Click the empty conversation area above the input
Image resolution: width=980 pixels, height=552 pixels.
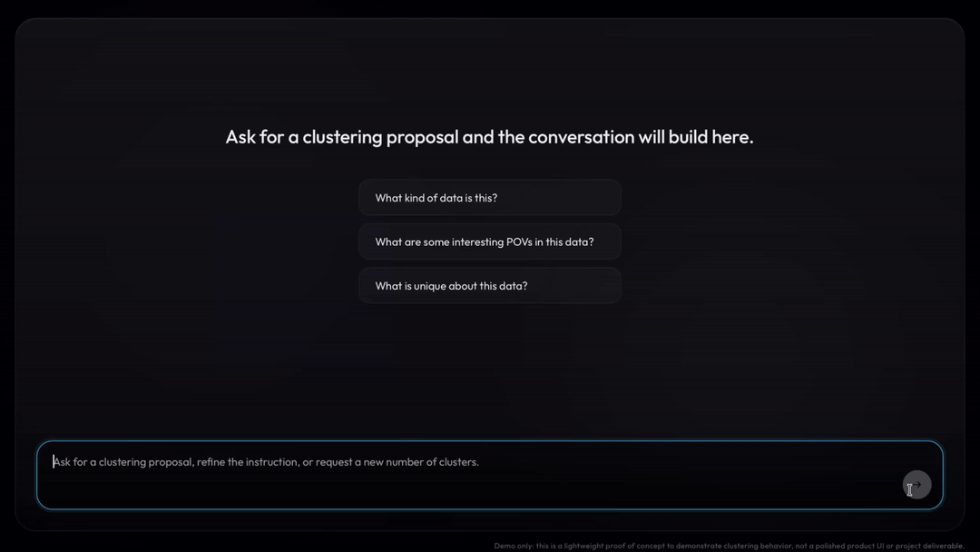click(490, 372)
